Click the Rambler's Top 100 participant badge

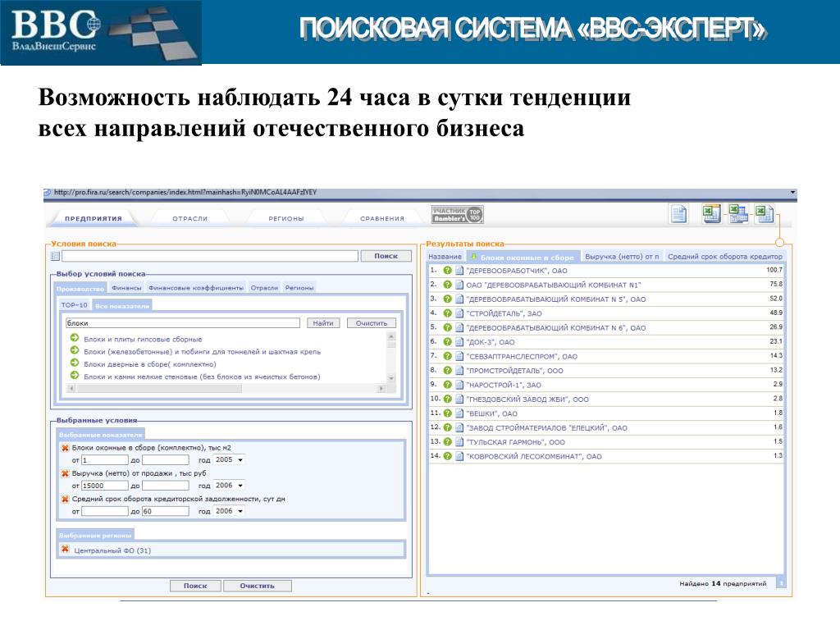click(x=458, y=215)
